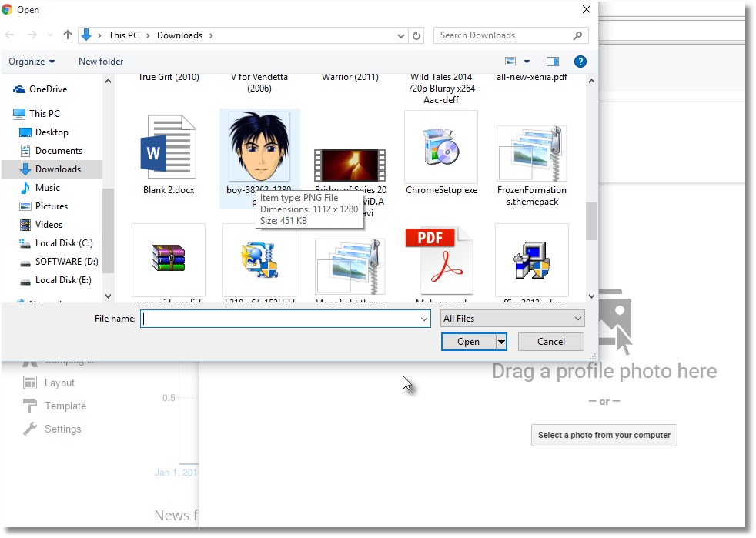
Task: Select the Moonlight theme pack icon
Action: (x=350, y=266)
